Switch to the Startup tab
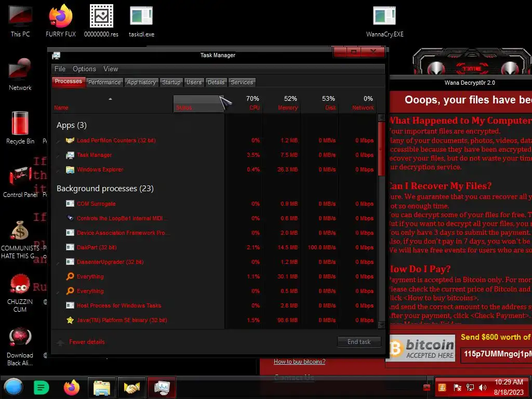Viewport: 532px width, 399px height. pos(171,82)
